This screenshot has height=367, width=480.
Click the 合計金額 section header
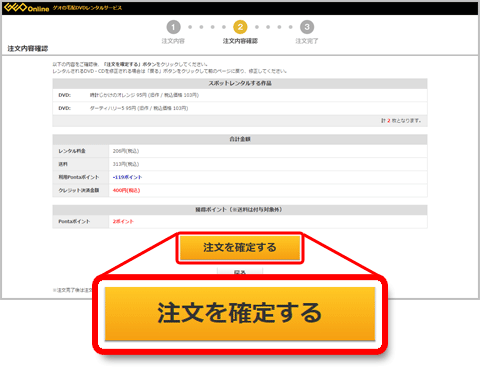pos(240,139)
